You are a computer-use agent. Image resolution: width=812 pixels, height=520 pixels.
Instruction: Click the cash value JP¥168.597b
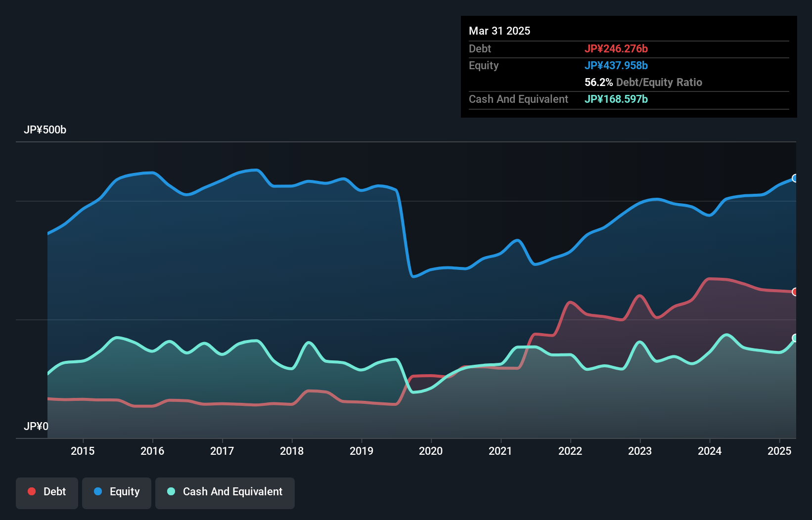pyautogui.click(x=616, y=99)
